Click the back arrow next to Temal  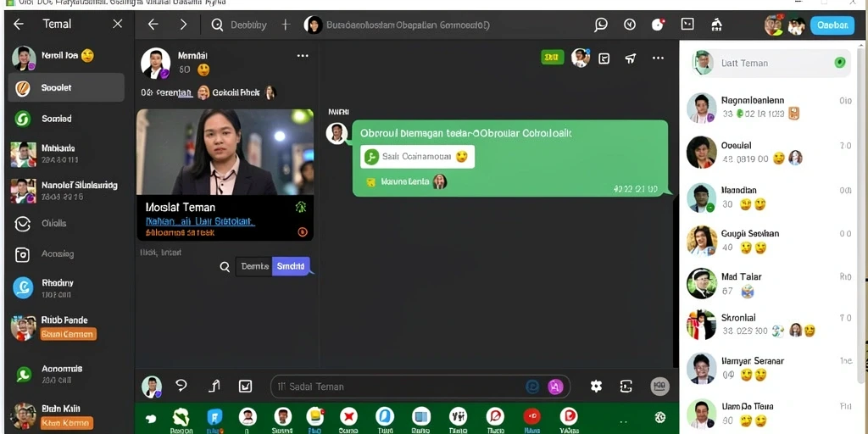pyautogui.click(x=19, y=24)
